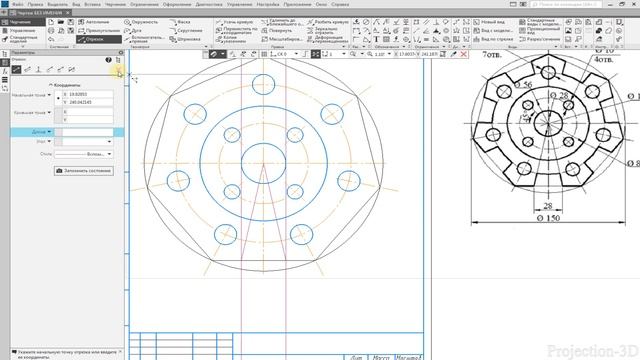Click the active Отрезок segment tool
Image resolution: width=640 pixels, height=360 pixels.
[99, 39]
